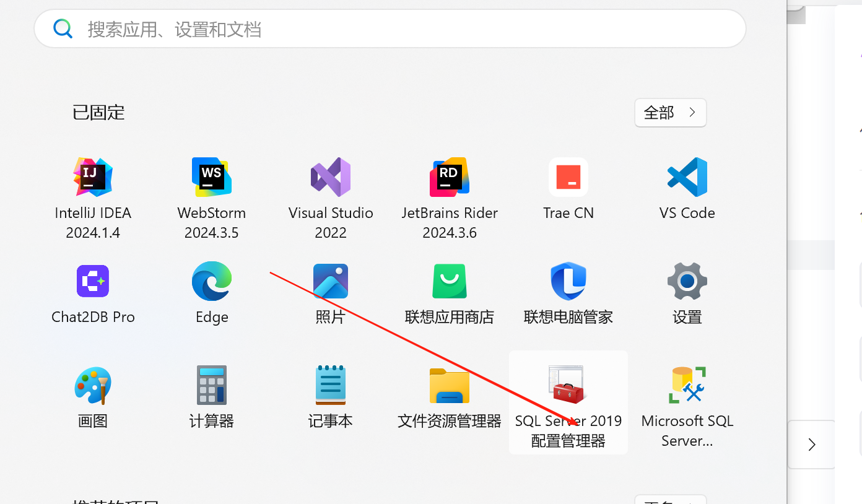Image resolution: width=862 pixels, height=504 pixels.
Task: Focus the 搜索应用、设置和文档 search box
Action: click(390, 28)
